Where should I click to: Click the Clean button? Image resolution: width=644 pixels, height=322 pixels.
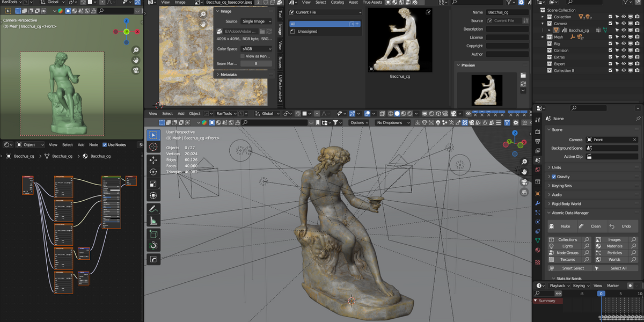point(592,226)
